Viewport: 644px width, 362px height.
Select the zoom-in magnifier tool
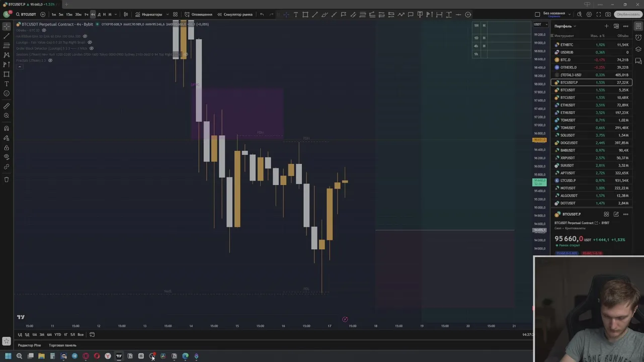coord(7,116)
